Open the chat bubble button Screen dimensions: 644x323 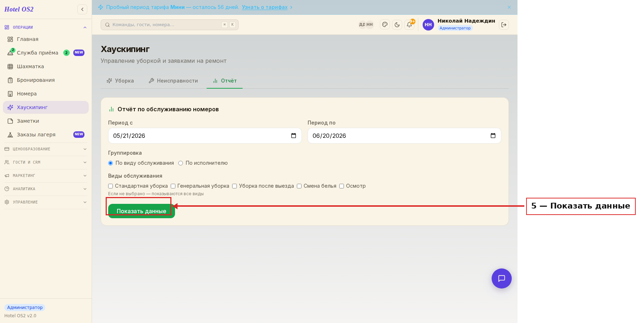[x=502, y=278]
